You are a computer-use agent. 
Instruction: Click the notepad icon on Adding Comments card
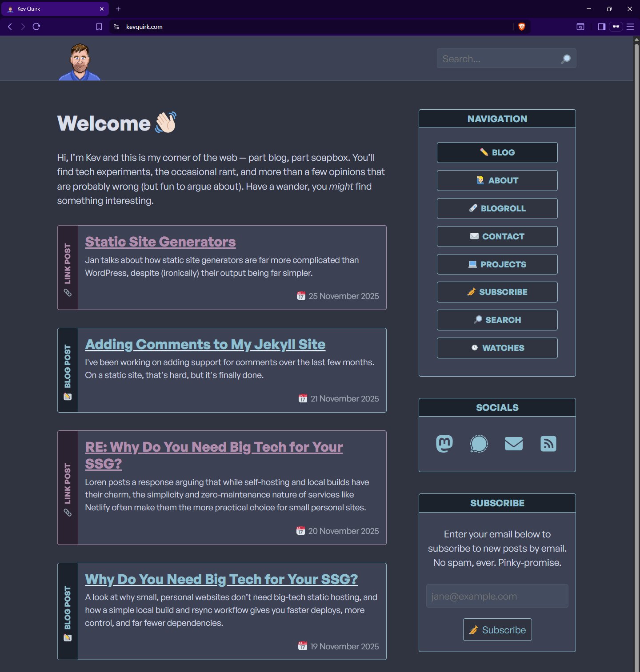pyautogui.click(x=68, y=397)
